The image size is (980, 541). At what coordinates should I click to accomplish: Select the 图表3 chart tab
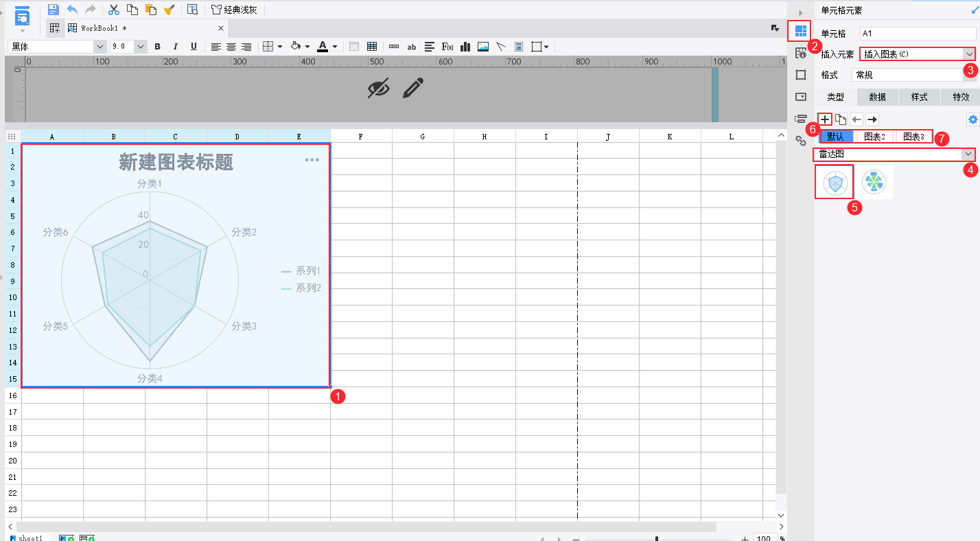point(913,137)
